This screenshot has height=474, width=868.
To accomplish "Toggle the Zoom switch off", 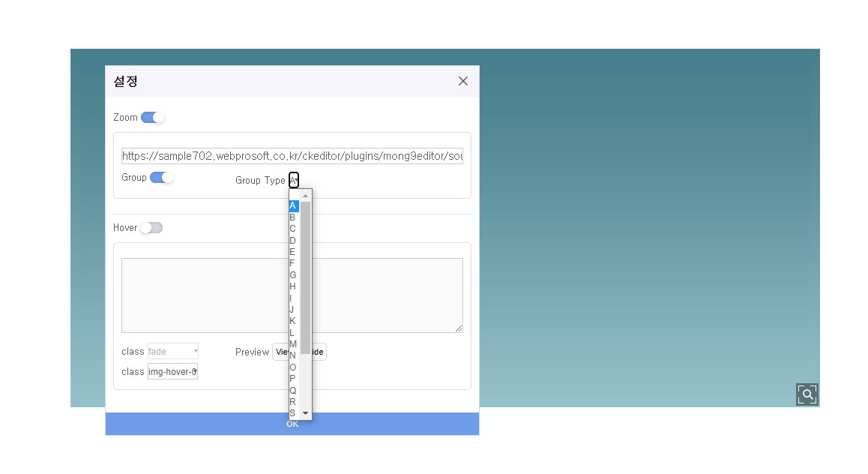I will (x=153, y=118).
